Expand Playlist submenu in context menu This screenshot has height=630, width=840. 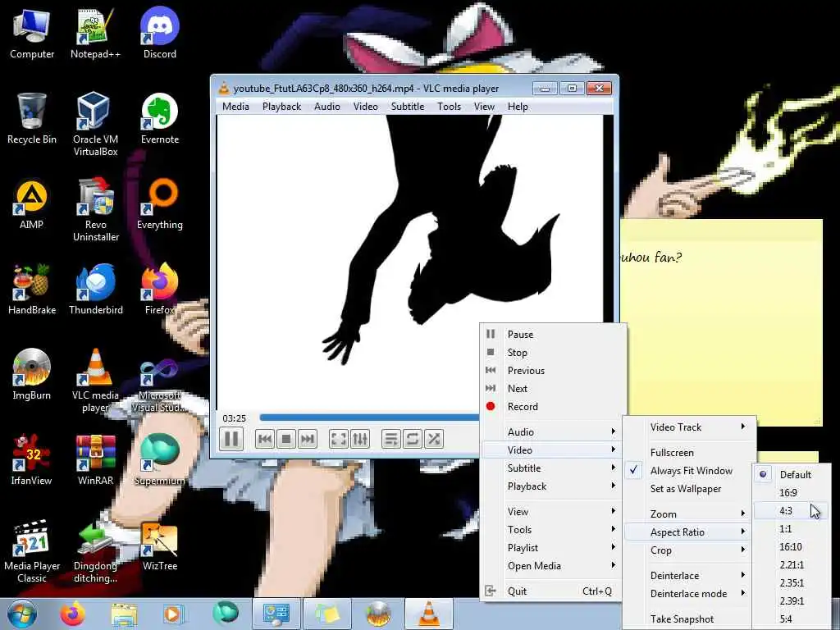pos(552,547)
